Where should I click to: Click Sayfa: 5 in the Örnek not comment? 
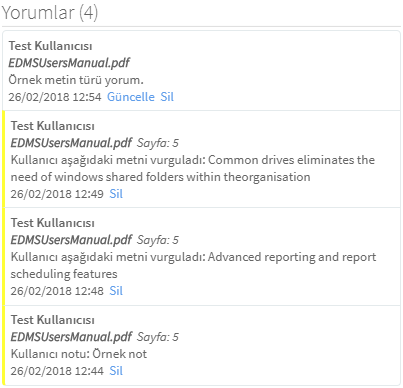click(x=158, y=337)
